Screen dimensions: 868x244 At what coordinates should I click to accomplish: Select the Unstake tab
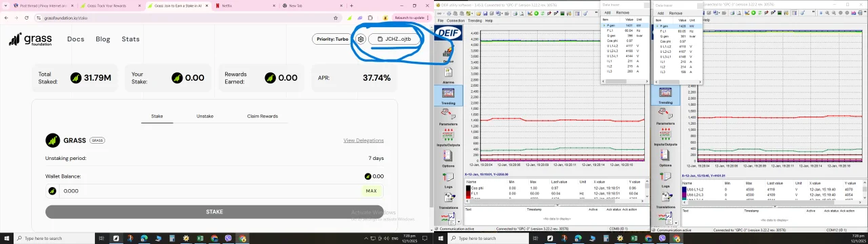(205, 116)
